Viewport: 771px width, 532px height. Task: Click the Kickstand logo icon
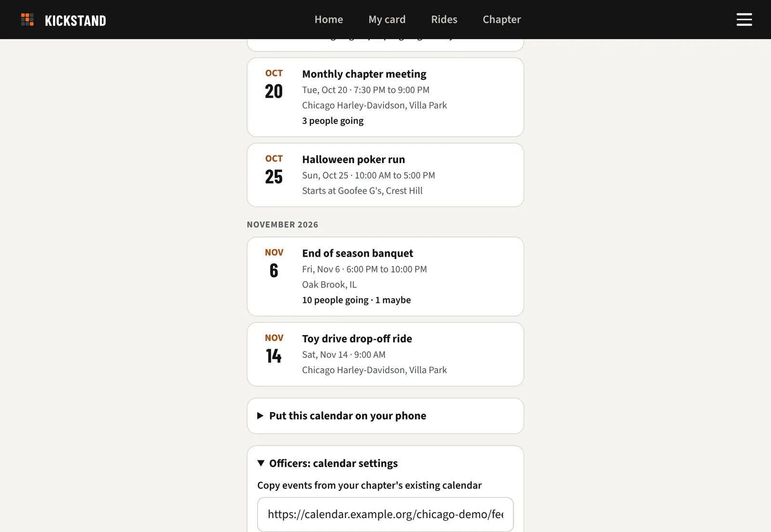(27, 20)
